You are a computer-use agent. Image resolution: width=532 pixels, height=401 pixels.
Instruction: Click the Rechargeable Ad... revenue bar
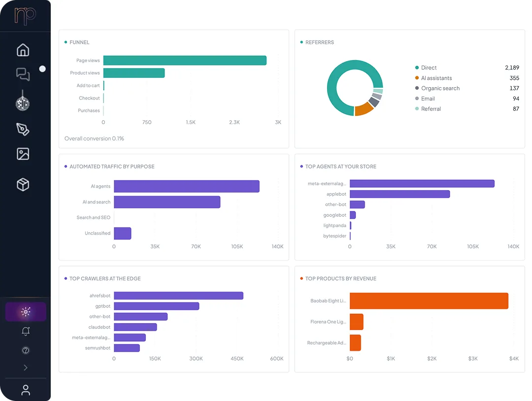click(355, 343)
